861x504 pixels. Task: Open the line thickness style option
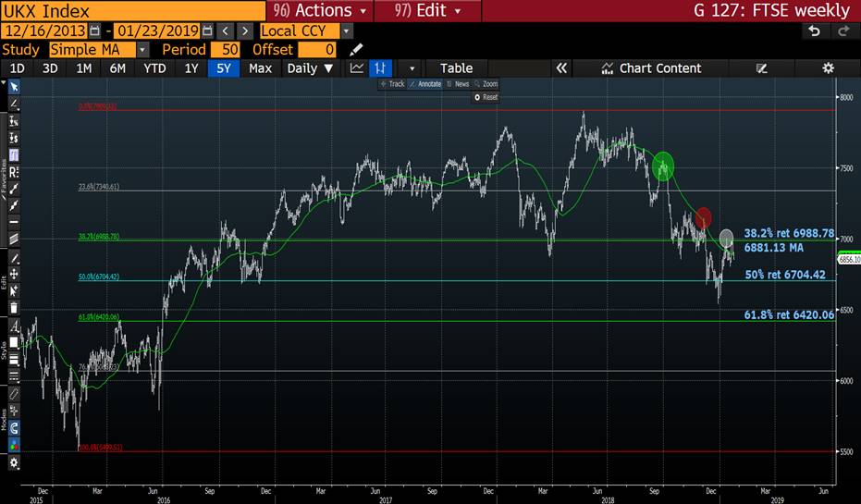click(14, 360)
